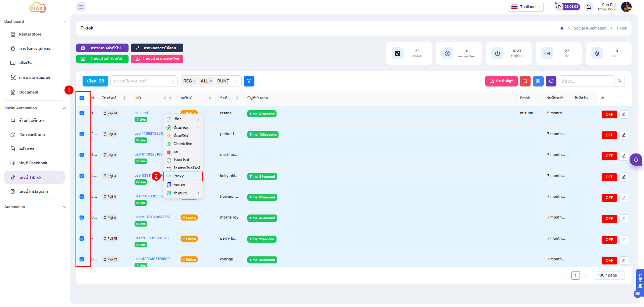Image resolution: width=644 pixels, height=307 pixels.
Task: Open the Pan Paji profile avatar
Action: pos(626,7)
